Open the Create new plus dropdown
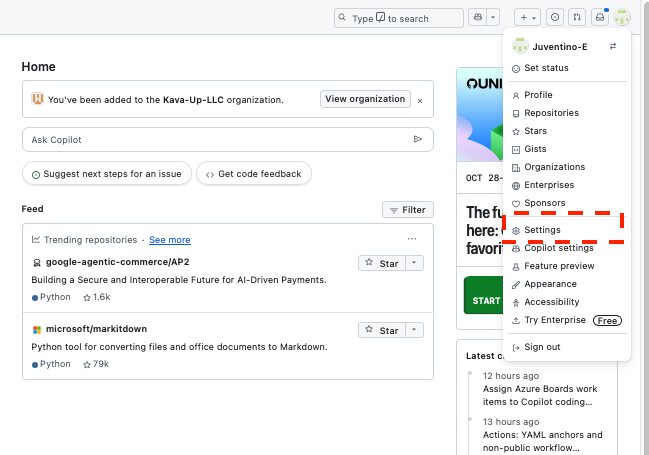This screenshot has width=649, height=455. tap(527, 18)
